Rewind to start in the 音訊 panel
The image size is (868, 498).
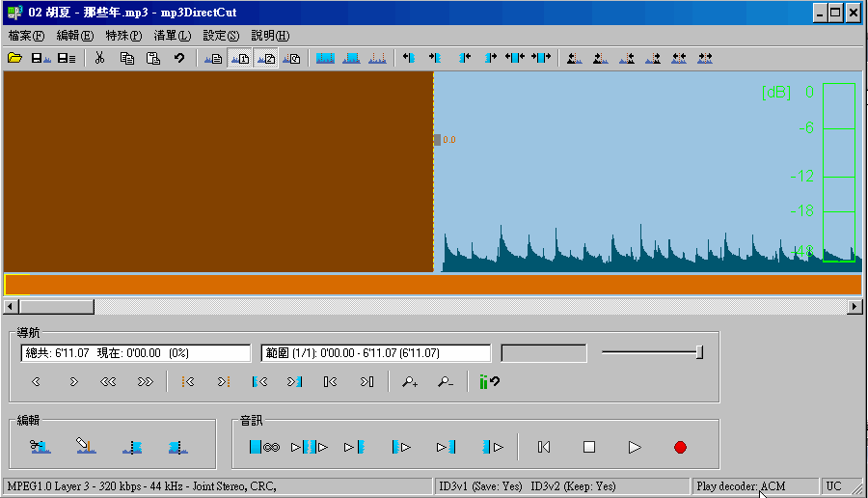[544, 447]
